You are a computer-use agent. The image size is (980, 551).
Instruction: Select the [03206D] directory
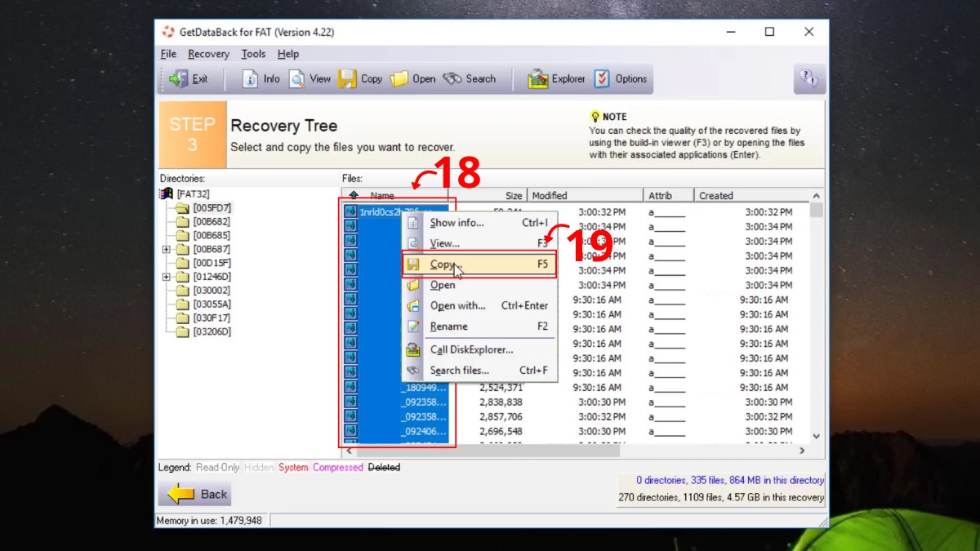click(x=212, y=332)
